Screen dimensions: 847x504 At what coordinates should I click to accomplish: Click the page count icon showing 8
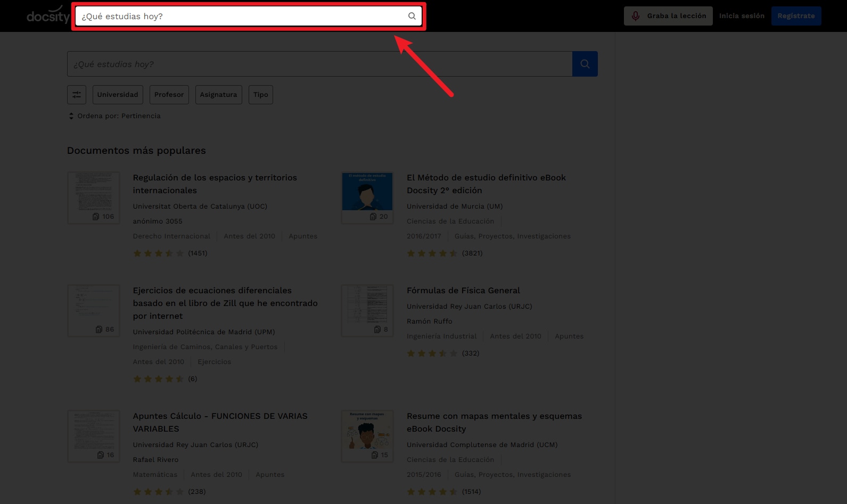(377, 329)
